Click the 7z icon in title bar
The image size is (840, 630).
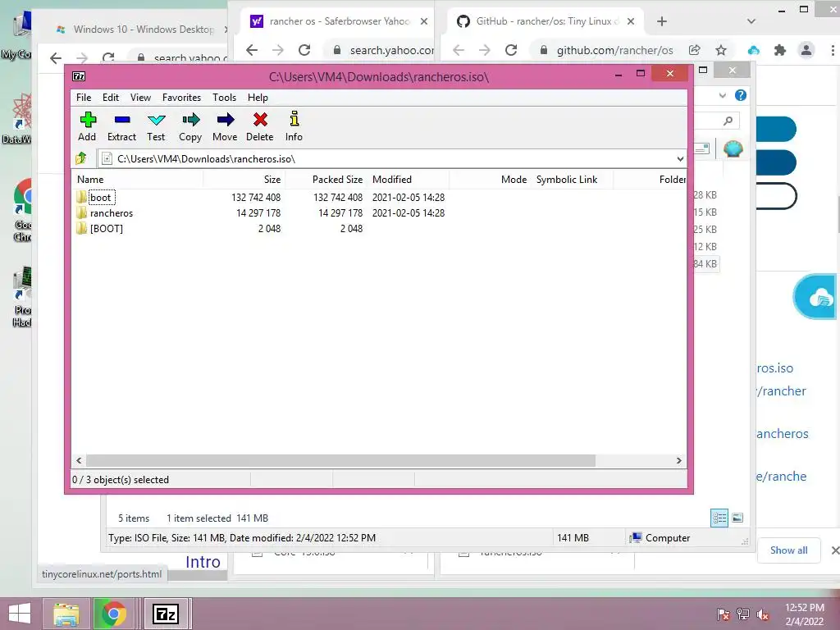click(79, 76)
